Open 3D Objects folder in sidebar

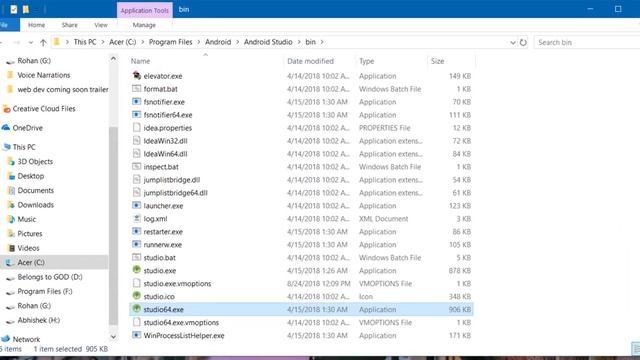(x=35, y=161)
